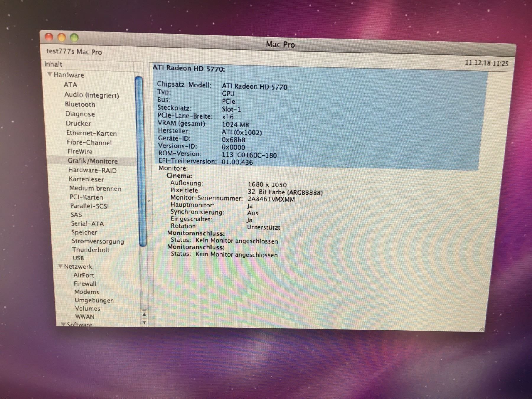
Task: Open Serial-ATA entry
Action: coord(87,224)
